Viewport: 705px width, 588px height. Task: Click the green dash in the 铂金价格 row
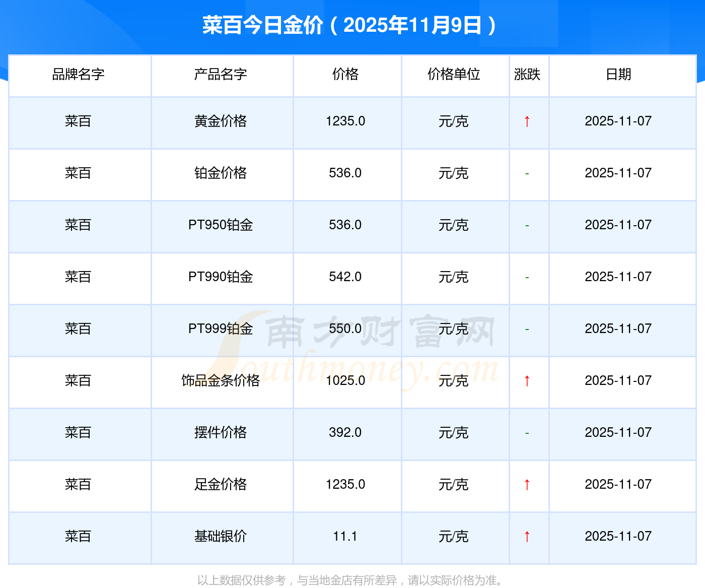(527, 174)
